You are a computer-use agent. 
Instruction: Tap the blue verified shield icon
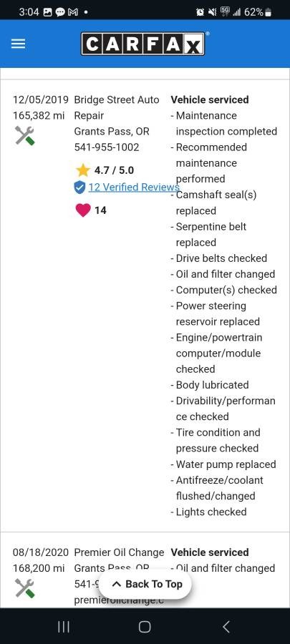(x=79, y=187)
